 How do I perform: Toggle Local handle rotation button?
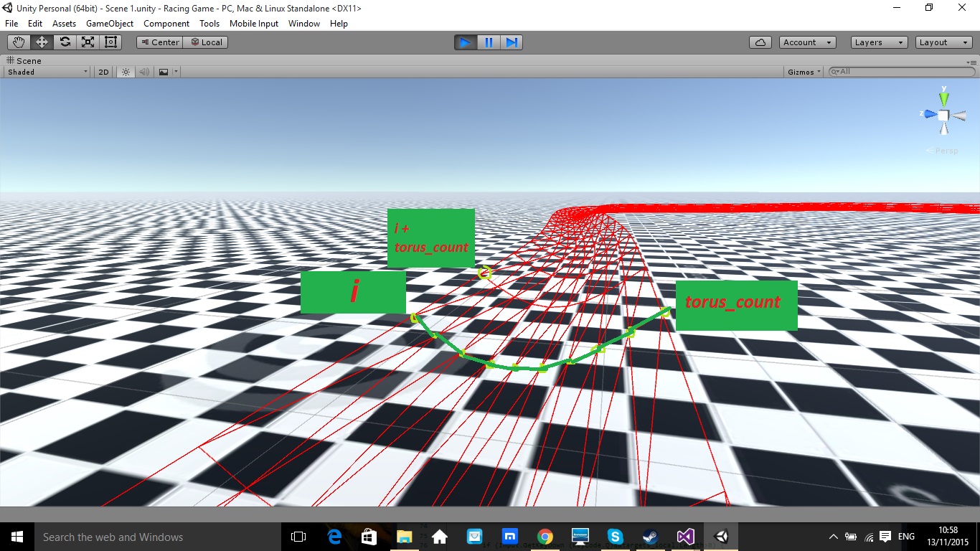206,42
